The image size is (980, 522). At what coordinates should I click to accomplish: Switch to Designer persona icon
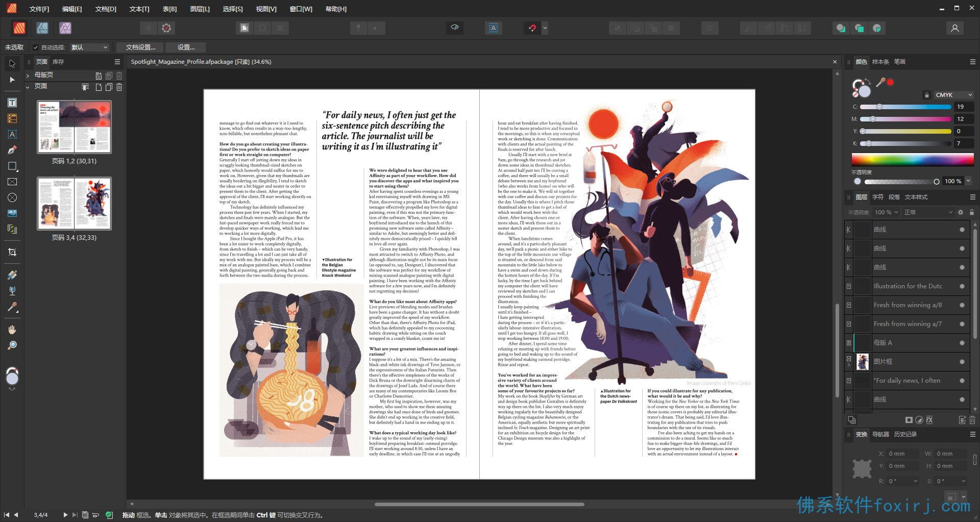pyautogui.click(x=42, y=28)
